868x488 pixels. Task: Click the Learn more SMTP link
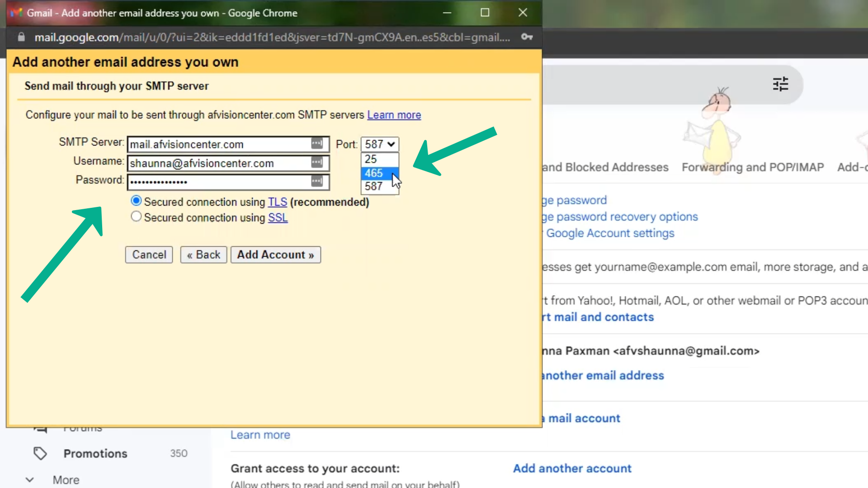pos(394,115)
